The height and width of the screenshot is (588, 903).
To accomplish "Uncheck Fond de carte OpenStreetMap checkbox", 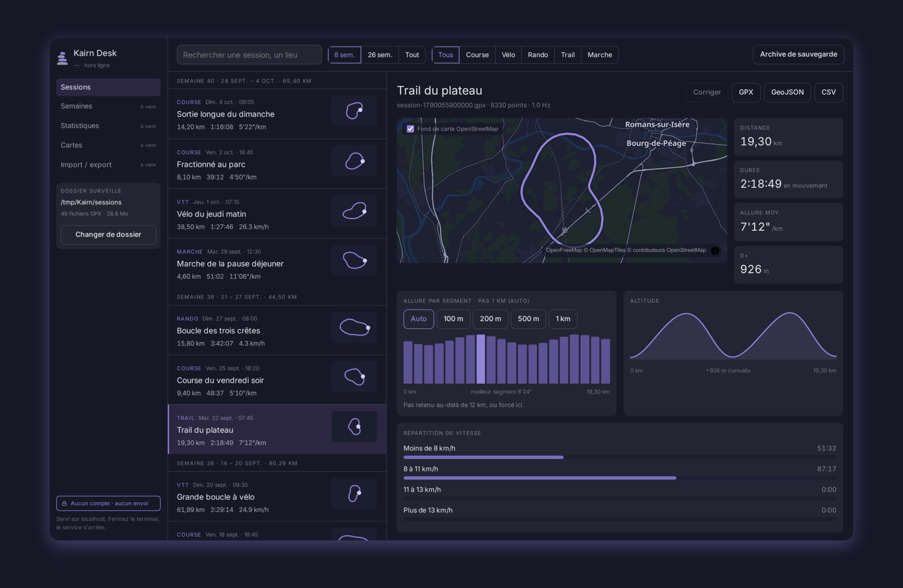I will point(410,129).
